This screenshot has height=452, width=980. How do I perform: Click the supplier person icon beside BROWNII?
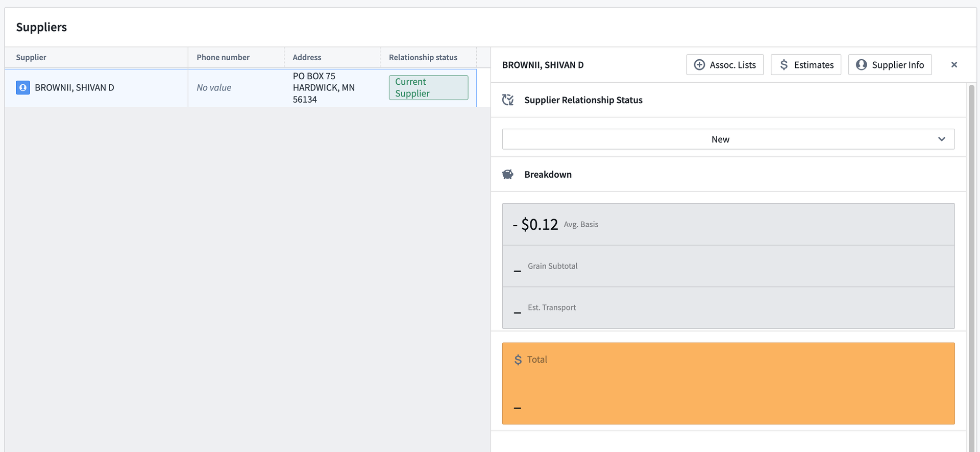[22, 88]
